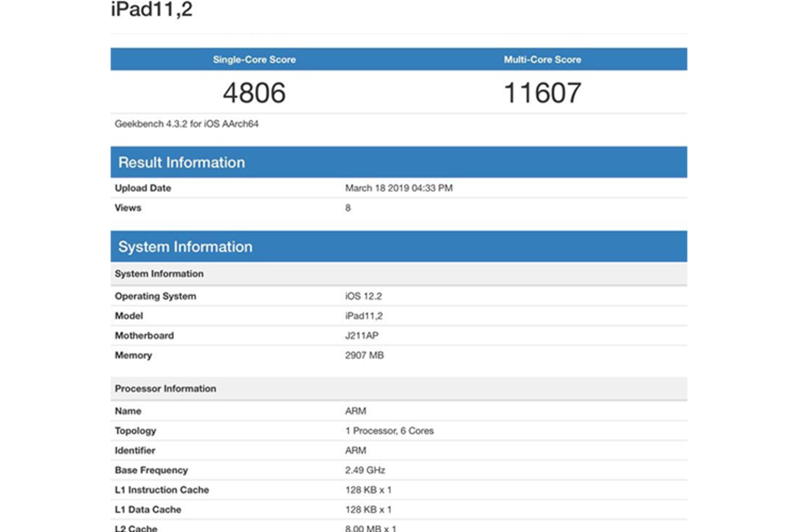
Task: Click the Motherboard value J211AP
Action: click(x=362, y=335)
